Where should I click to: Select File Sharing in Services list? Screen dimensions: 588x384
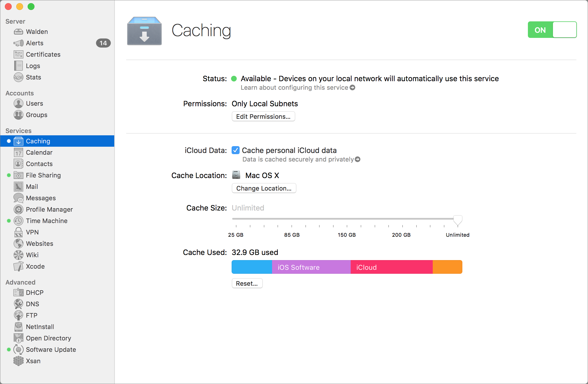pyautogui.click(x=43, y=175)
